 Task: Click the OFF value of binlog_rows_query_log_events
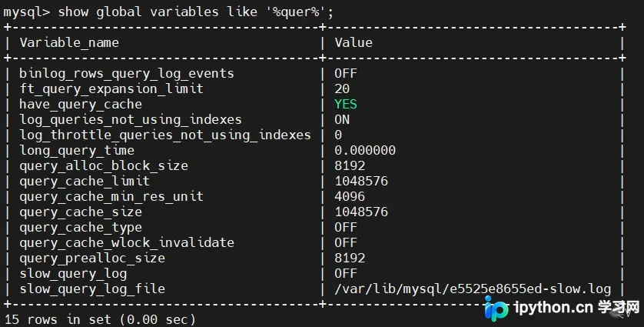pos(346,74)
